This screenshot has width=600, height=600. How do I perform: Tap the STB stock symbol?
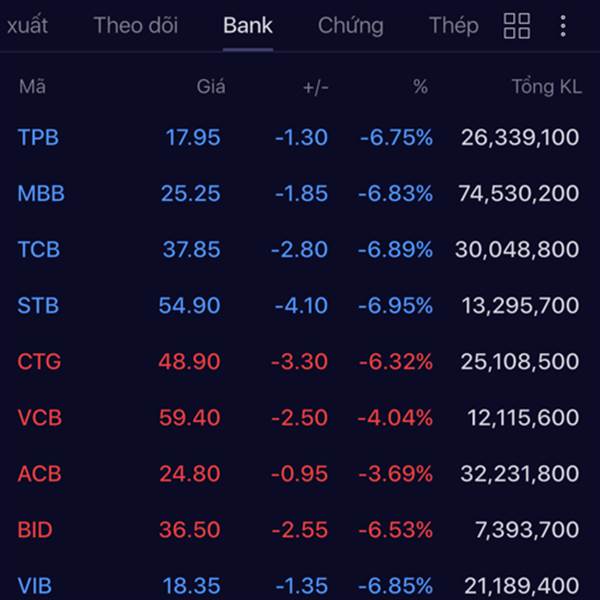coord(38,305)
